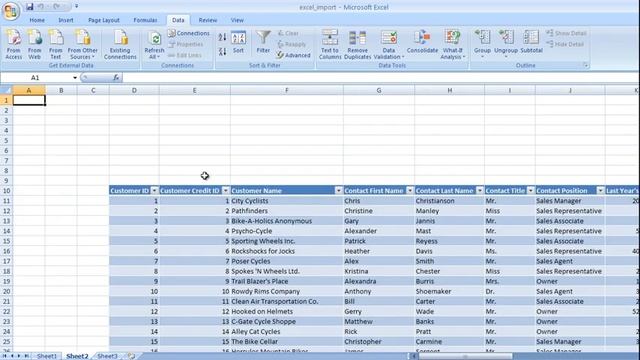Open From Other Sources menu
The height and width of the screenshot is (360, 640).
point(82,44)
